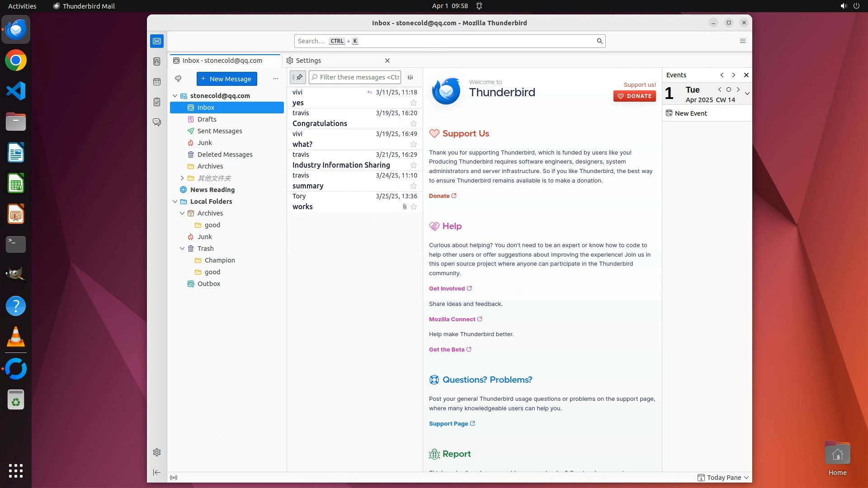The width and height of the screenshot is (868, 488).
Task: Expand the 其他文件夹 folder
Action: [x=182, y=178]
